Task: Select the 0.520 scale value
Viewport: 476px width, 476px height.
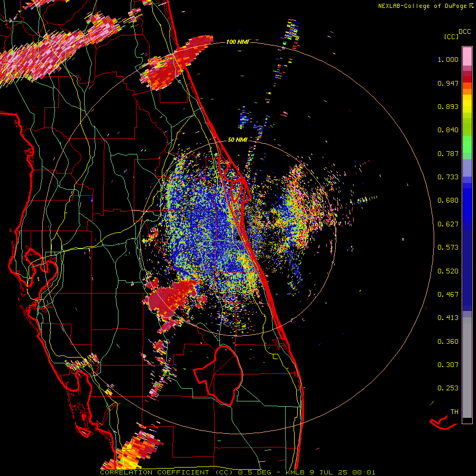Action: (448, 271)
